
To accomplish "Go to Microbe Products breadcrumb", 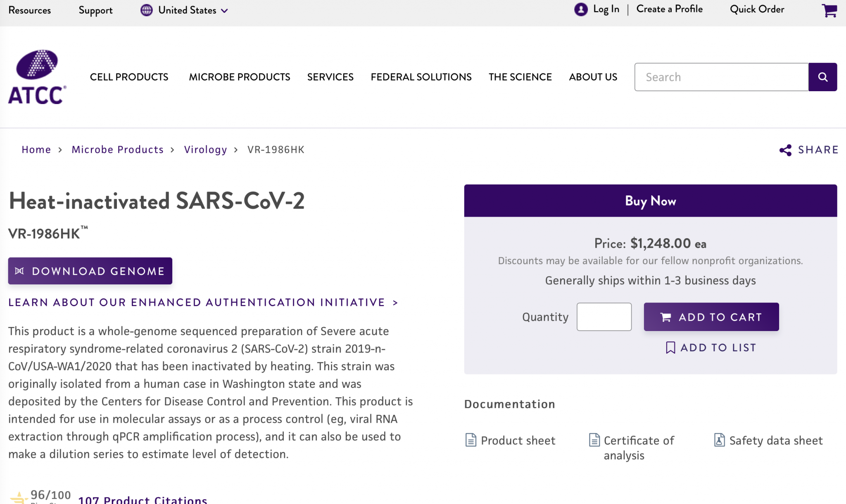I will pyautogui.click(x=118, y=149).
